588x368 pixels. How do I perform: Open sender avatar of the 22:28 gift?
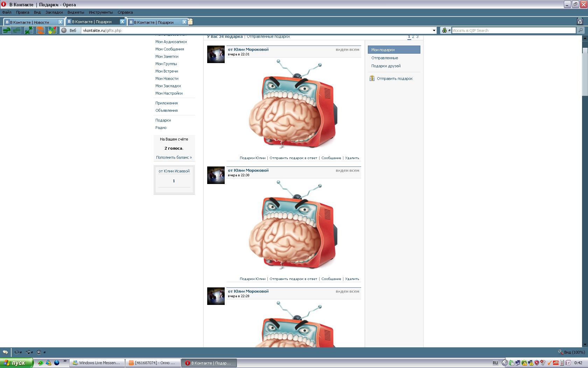[216, 296]
